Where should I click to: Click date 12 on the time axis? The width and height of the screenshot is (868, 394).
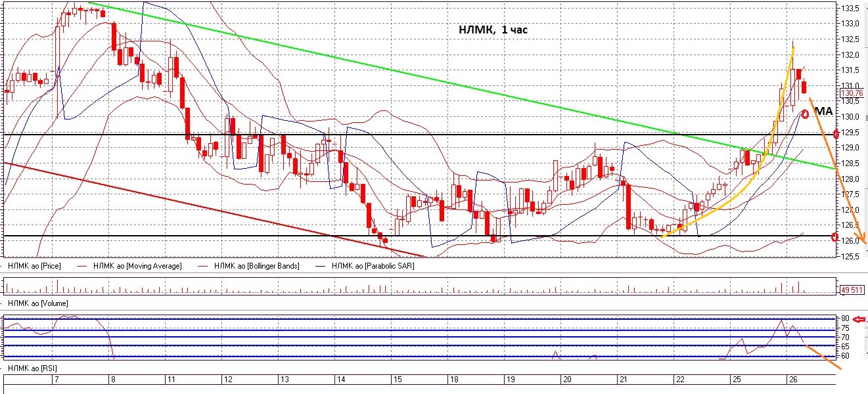click(x=228, y=380)
